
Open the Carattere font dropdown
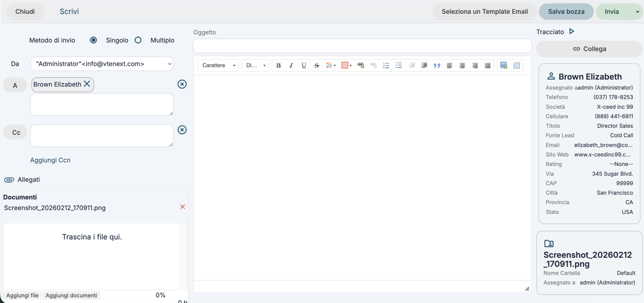click(x=218, y=66)
